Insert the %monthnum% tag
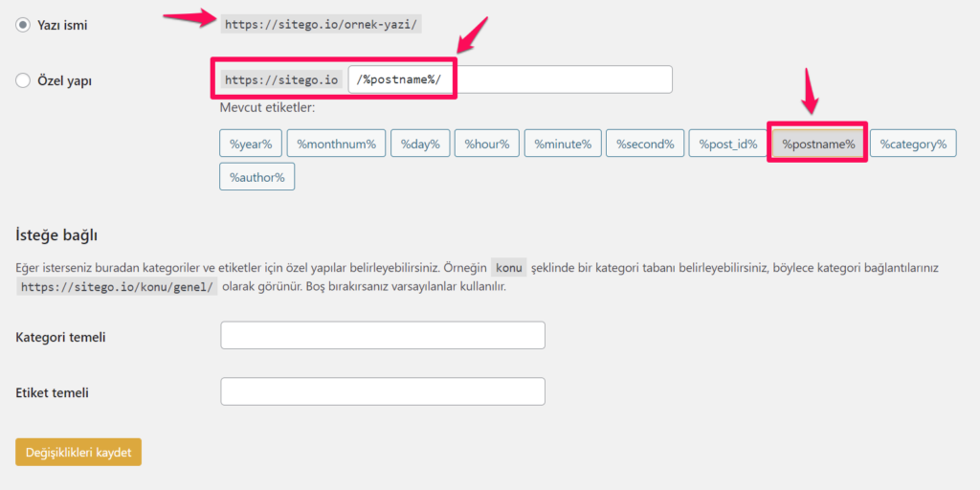The height and width of the screenshot is (490, 980). pyautogui.click(x=336, y=145)
